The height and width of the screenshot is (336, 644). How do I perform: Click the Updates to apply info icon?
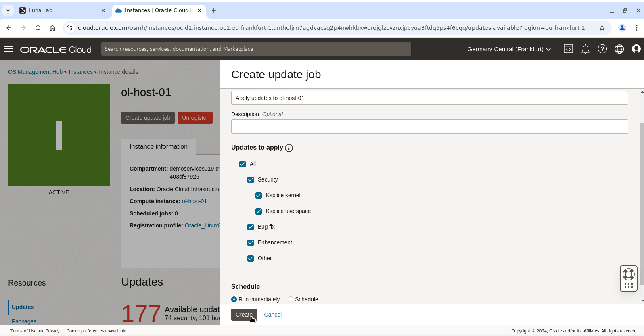click(289, 148)
